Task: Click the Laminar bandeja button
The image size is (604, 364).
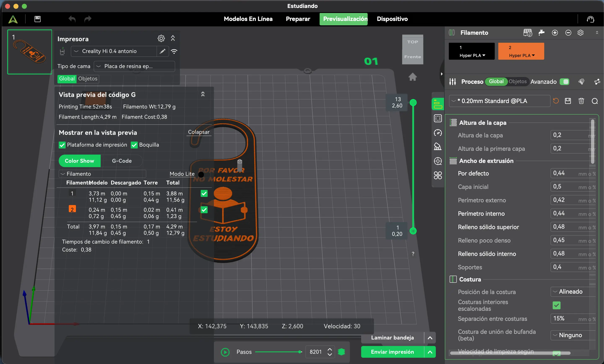Action: click(392, 338)
